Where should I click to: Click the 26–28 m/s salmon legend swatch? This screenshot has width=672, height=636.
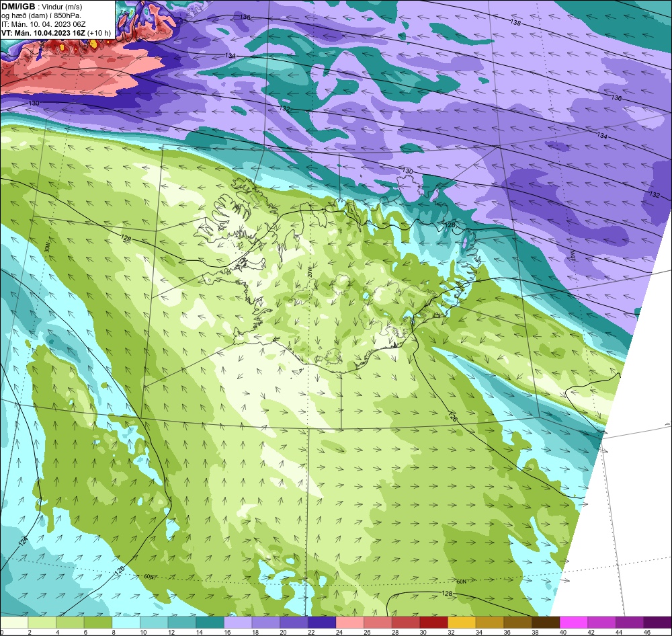tap(378, 623)
